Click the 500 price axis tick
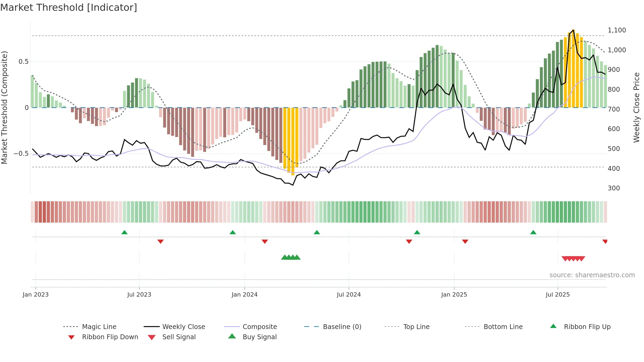Screen dimensions: 644x362 614,149
